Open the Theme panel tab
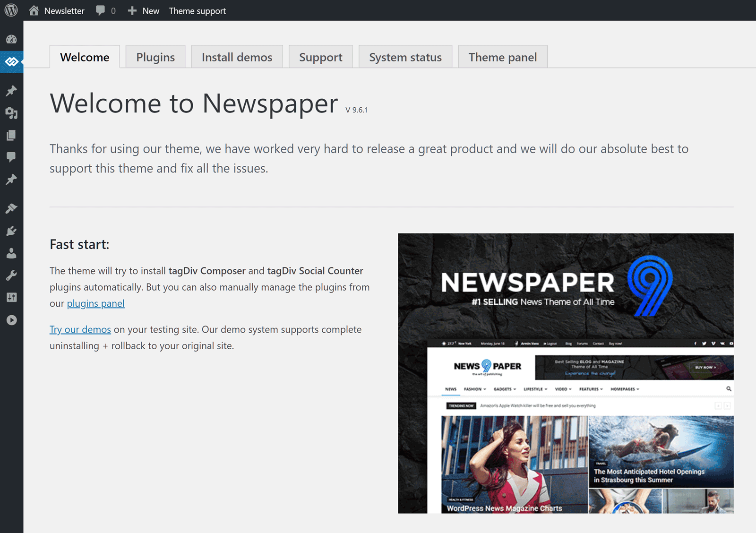 point(503,57)
